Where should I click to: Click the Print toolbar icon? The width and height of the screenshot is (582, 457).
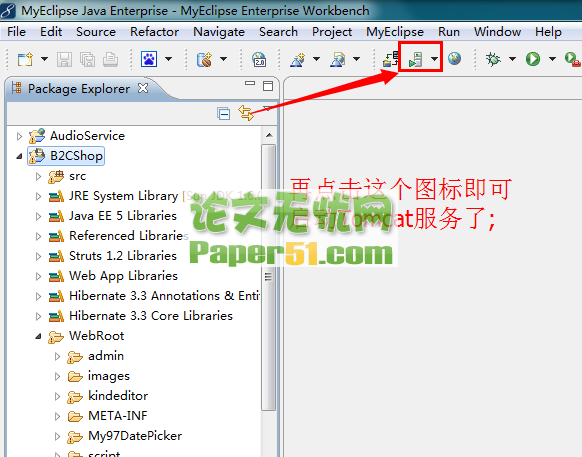pyautogui.click(x=111, y=59)
